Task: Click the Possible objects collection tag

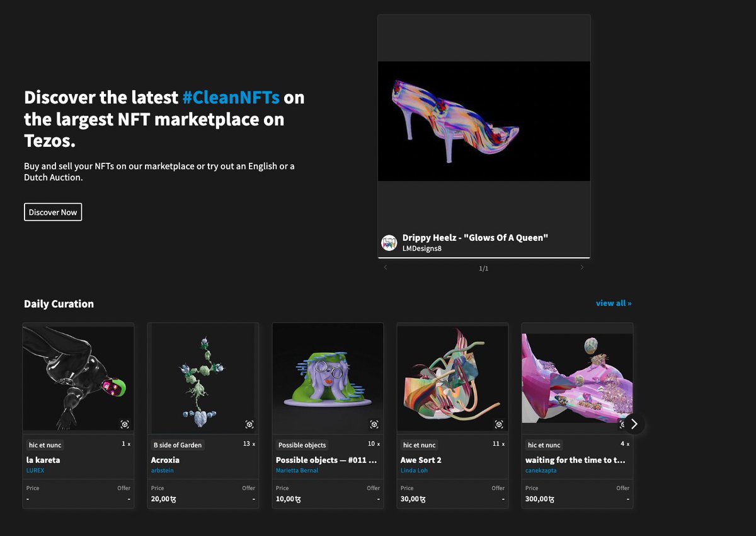Action: (x=302, y=445)
